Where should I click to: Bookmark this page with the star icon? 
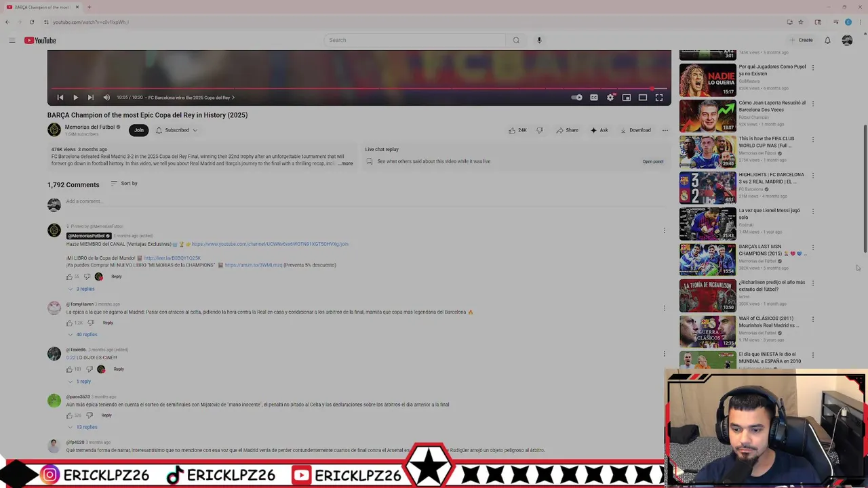801,22
